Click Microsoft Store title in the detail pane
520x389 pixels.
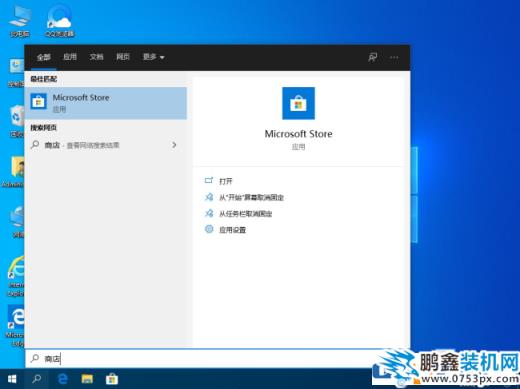pyautogui.click(x=298, y=134)
